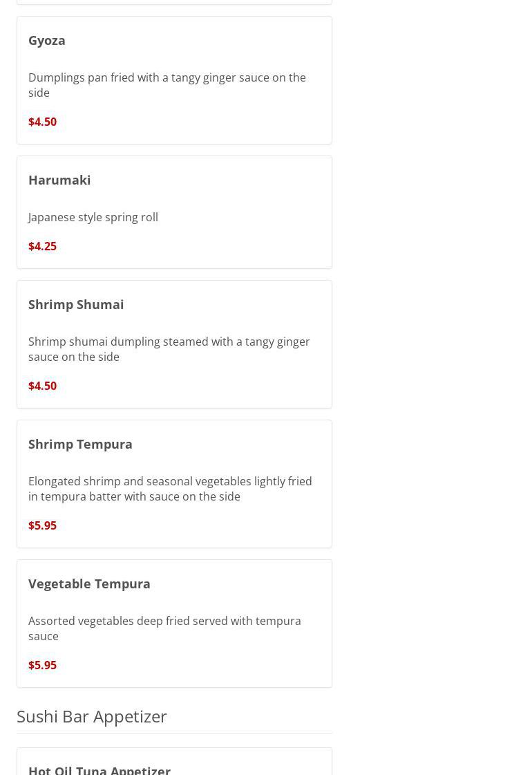Open the Hot Oil Tuna Appetizer item
Screen dimensions: 532x775
pos(99,770)
